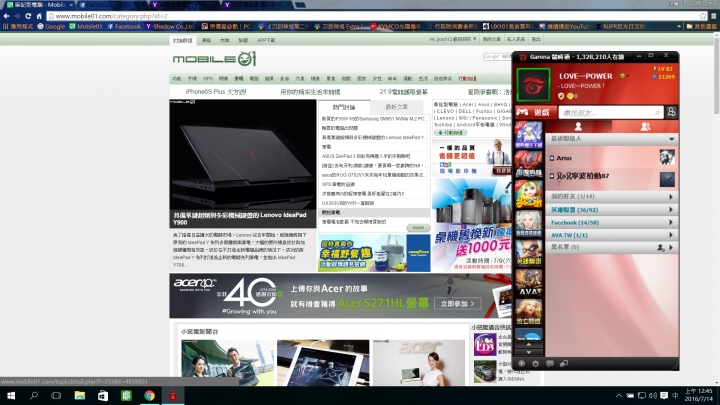The image size is (720, 405).
Task: Click the gold coin icon in Garena profile
Action: pos(570,96)
